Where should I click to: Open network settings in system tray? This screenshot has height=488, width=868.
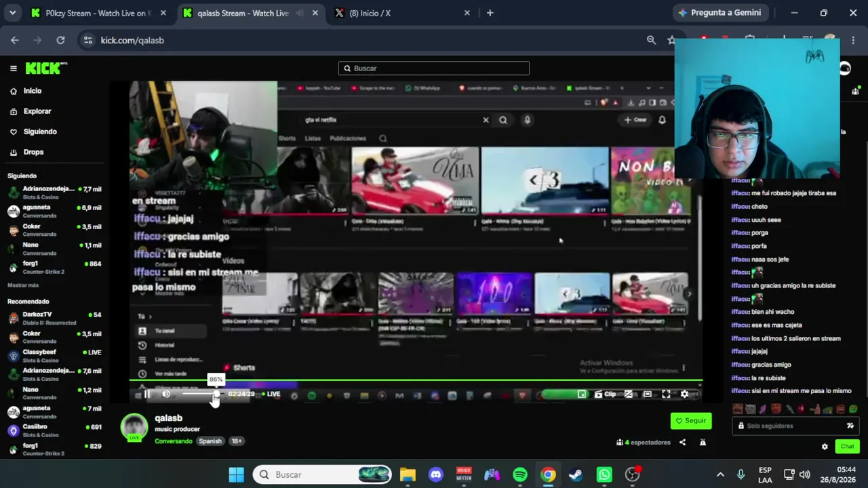(x=789, y=474)
